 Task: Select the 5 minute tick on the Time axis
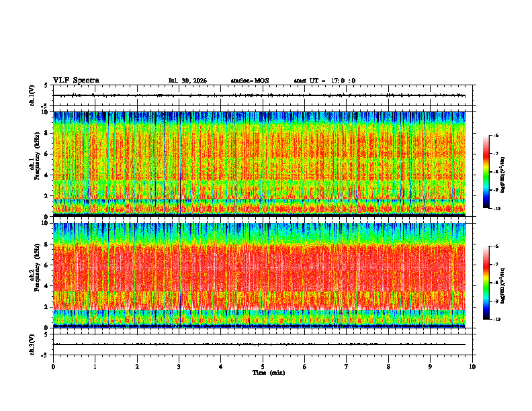(263, 367)
